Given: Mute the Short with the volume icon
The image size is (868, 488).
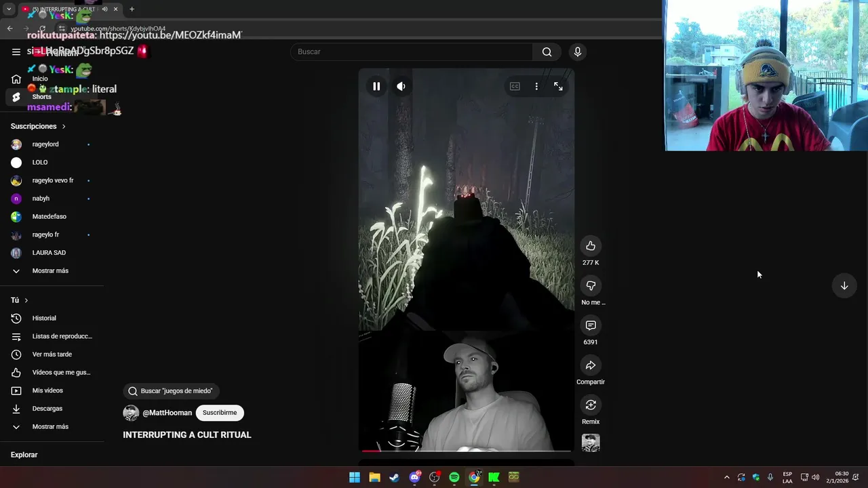Looking at the screenshot, I should [401, 86].
